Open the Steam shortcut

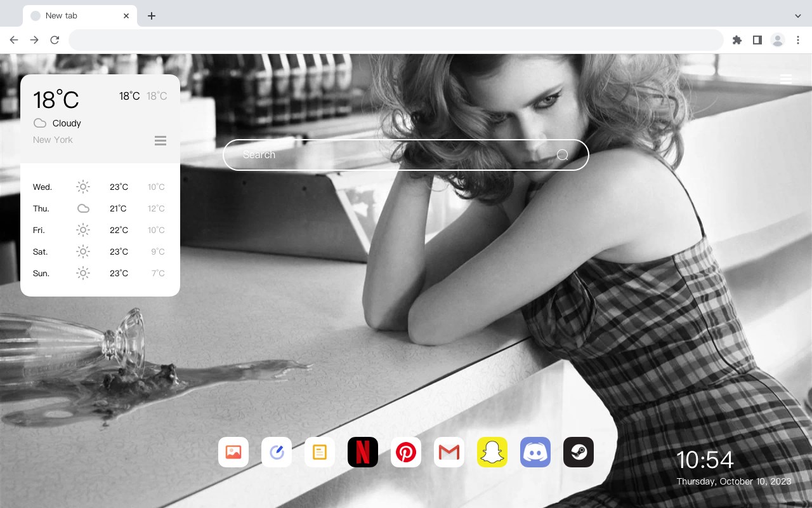(x=579, y=452)
